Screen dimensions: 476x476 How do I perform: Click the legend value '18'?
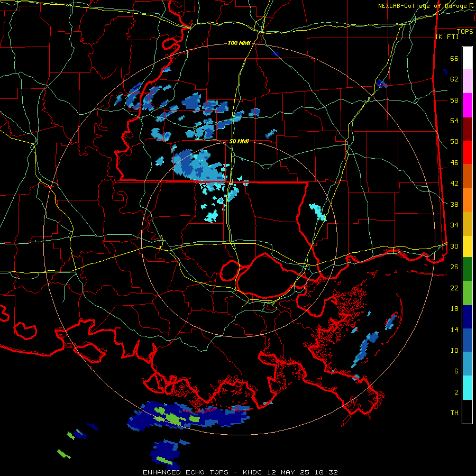point(454,309)
